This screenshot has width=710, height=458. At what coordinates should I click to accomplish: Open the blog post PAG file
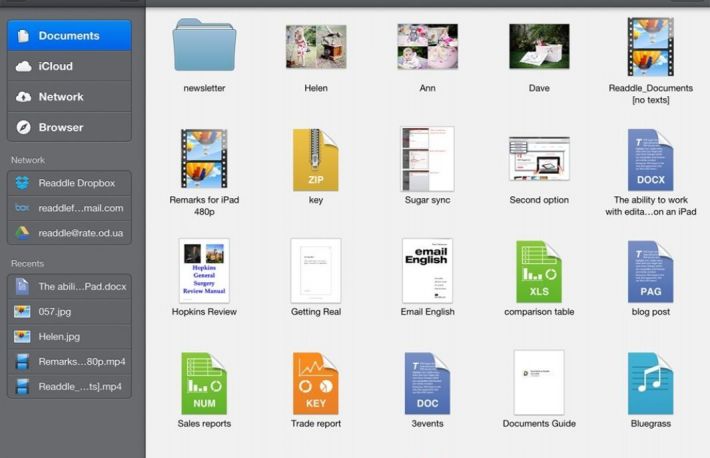click(x=650, y=271)
